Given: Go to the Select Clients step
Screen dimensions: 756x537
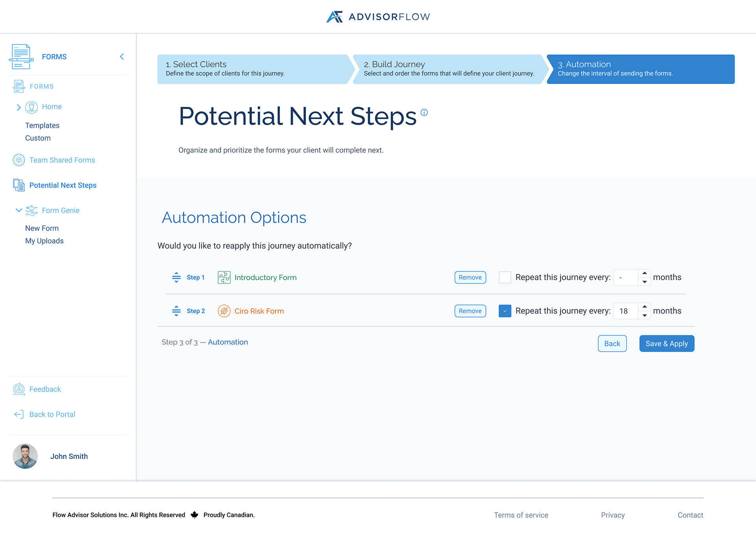Looking at the screenshot, I should 252,69.
